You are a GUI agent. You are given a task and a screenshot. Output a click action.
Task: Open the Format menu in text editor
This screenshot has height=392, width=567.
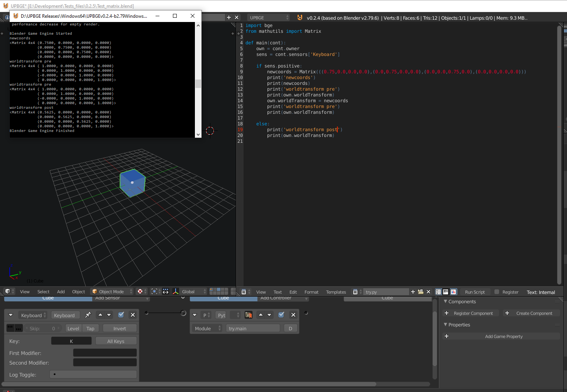point(311,292)
